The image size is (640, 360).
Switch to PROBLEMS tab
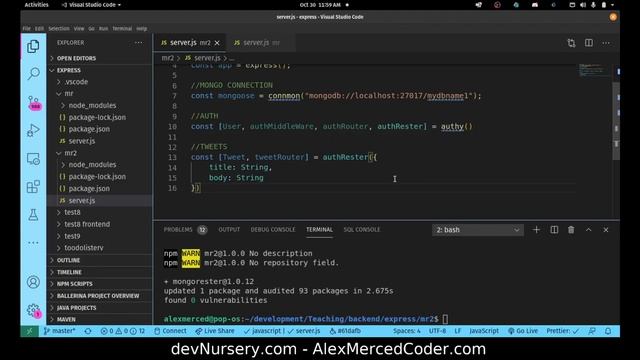point(185,230)
